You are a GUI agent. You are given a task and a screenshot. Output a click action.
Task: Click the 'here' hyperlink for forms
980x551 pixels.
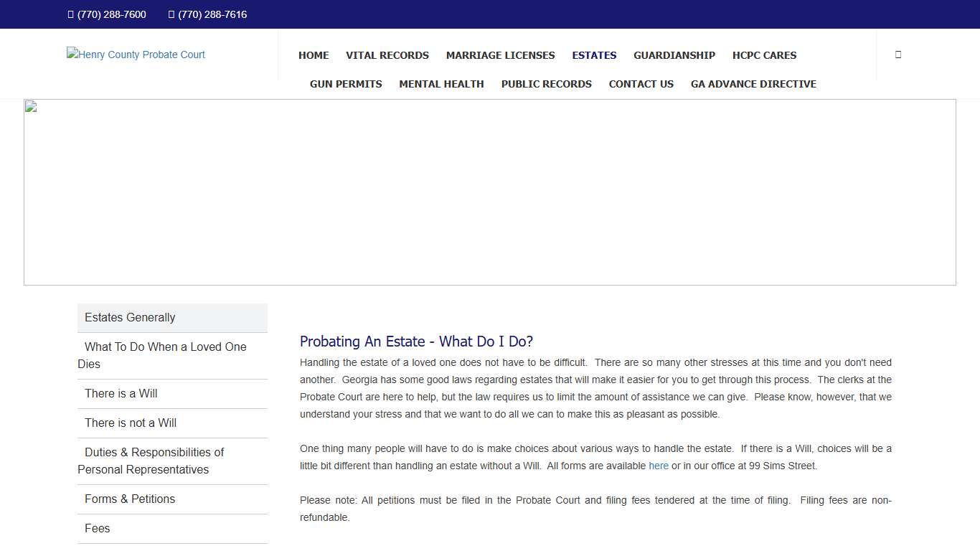[659, 466]
